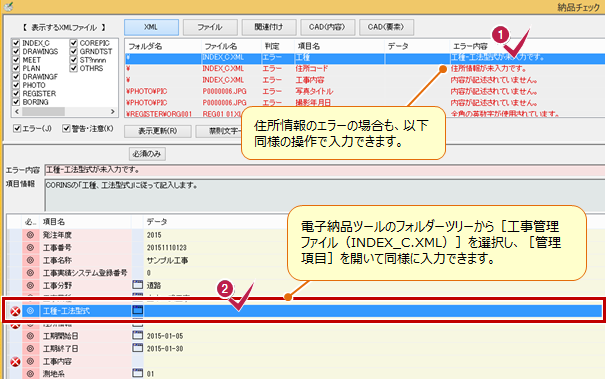Toggle the COREPIC checkbox
Viewport: 608px width, 379px height.
[74, 43]
